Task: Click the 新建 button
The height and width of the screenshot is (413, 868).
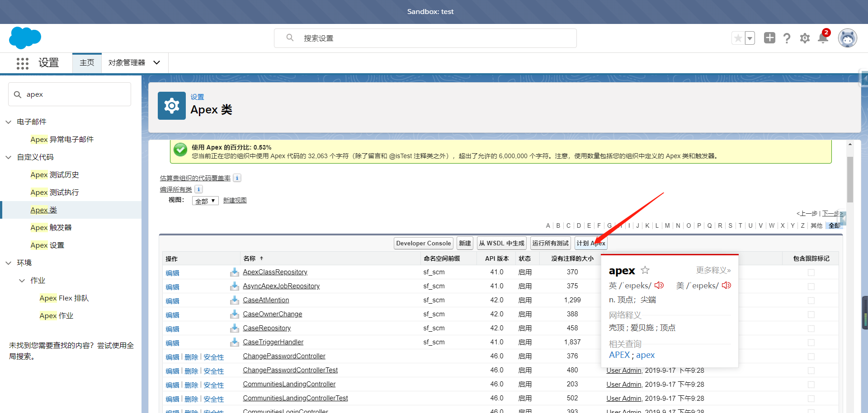Action: [x=465, y=243]
